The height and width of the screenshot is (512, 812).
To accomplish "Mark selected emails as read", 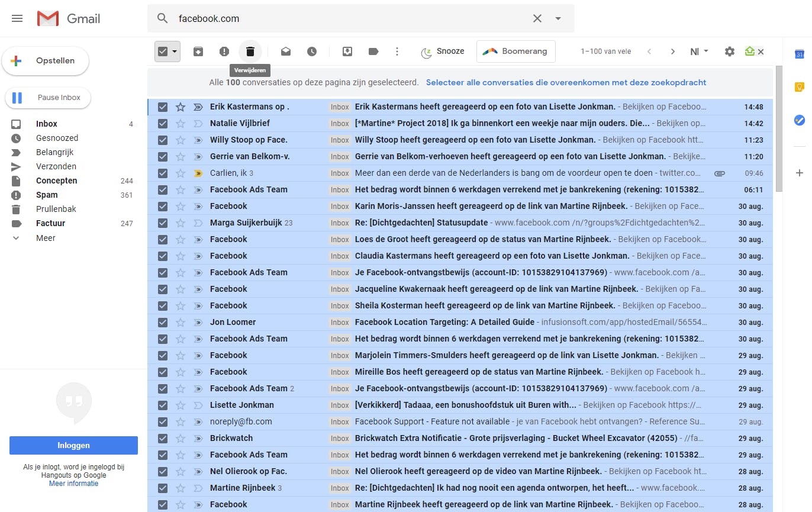I will 285,51.
